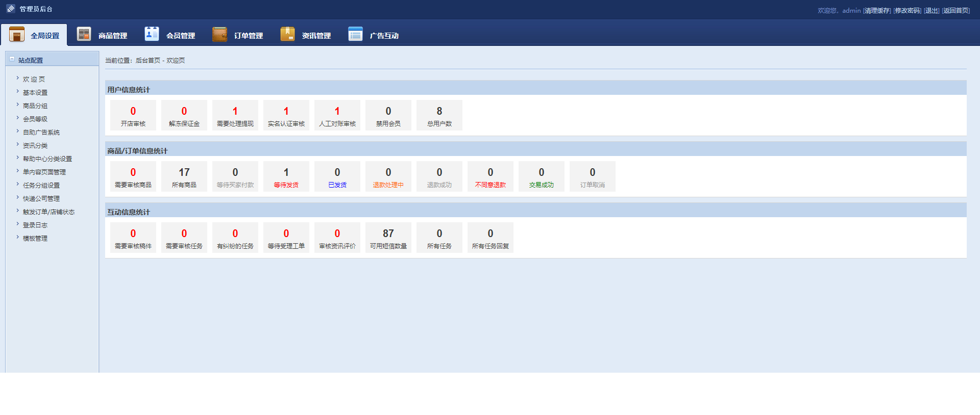The image size is (980, 415).
Task: Click the 商品管理 grid icon
Action: [84, 34]
